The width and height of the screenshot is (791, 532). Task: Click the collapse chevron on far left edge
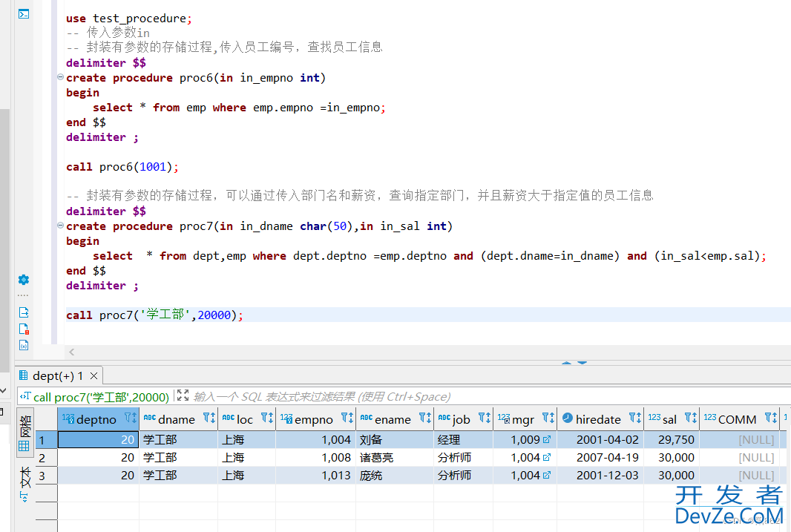click(3, 390)
